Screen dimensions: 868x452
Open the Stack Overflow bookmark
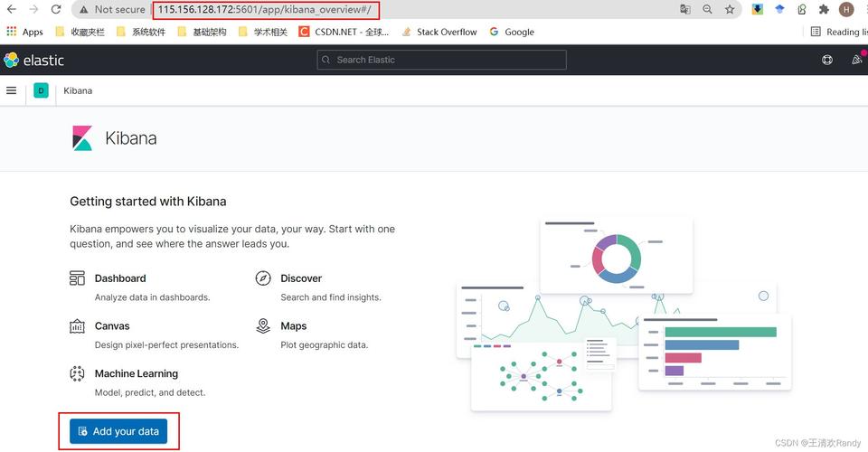[x=439, y=32]
